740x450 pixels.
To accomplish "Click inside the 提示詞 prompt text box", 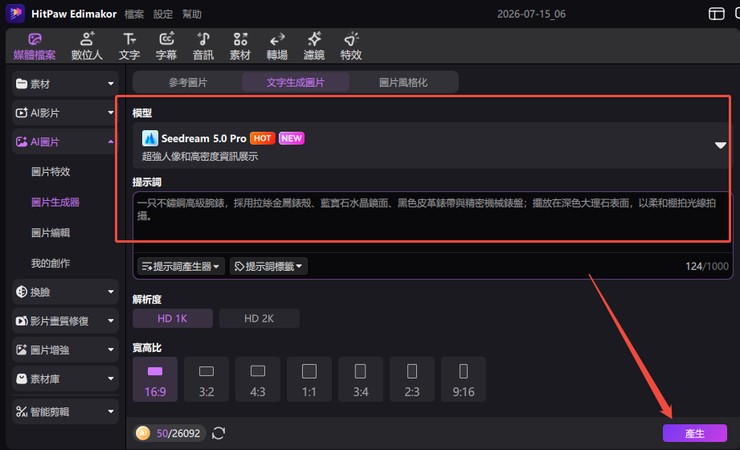I will coord(432,222).
